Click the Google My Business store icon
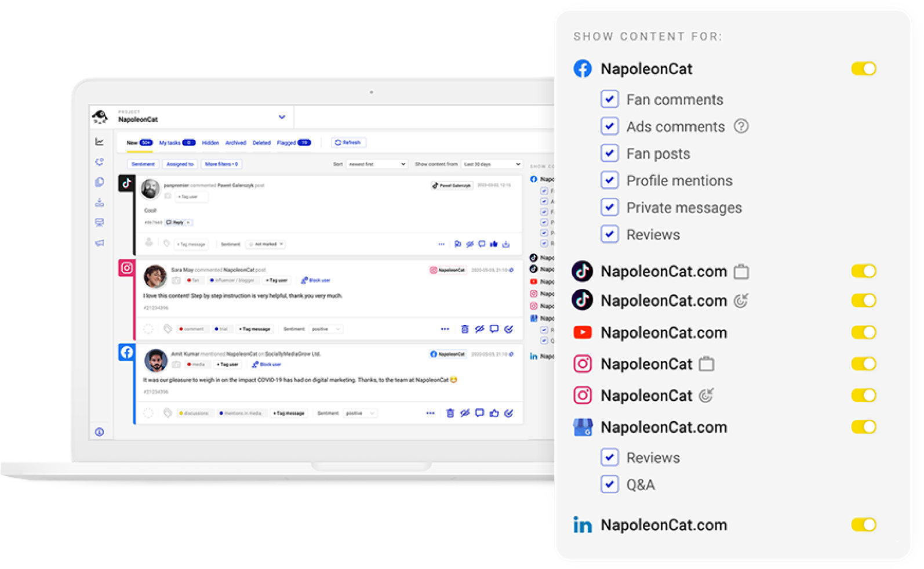This screenshot has width=924, height=569. tap(583, 427)
